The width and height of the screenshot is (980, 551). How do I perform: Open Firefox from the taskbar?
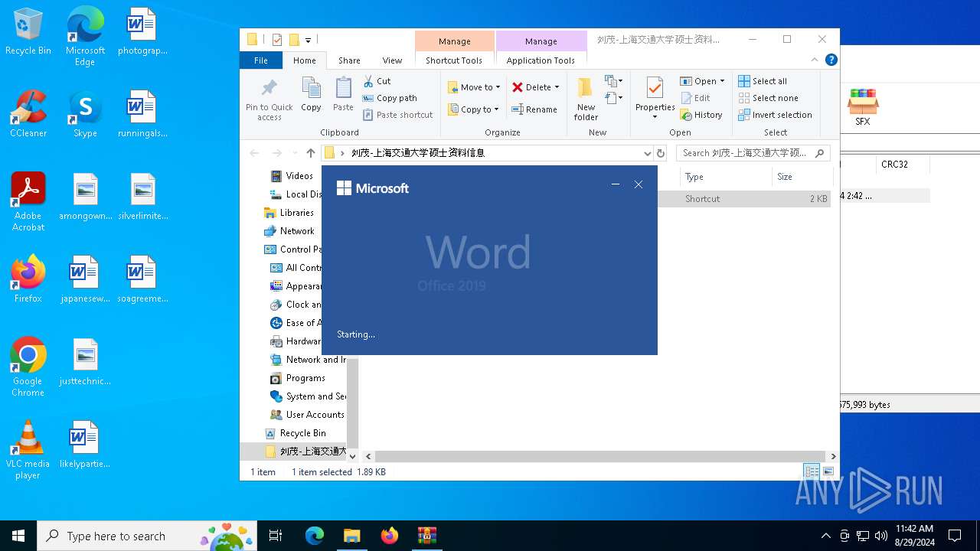point(389,536)
